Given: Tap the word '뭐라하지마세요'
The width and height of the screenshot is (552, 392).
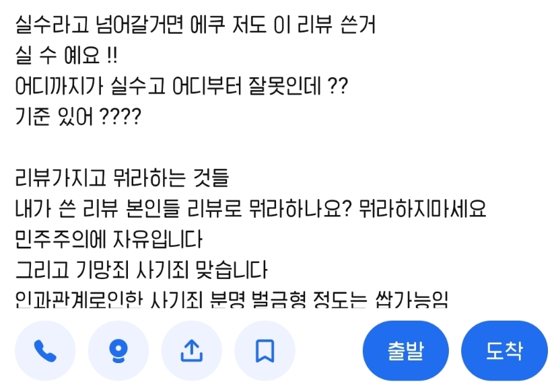Looking at the screenshot, I should [x=423, y=208].
